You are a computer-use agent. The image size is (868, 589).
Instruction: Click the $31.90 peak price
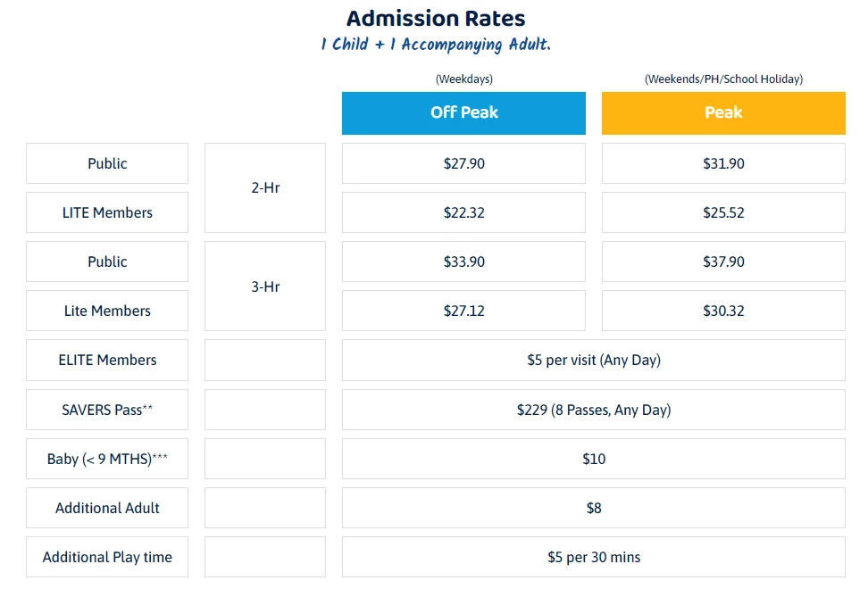click(x=723, y=163)
